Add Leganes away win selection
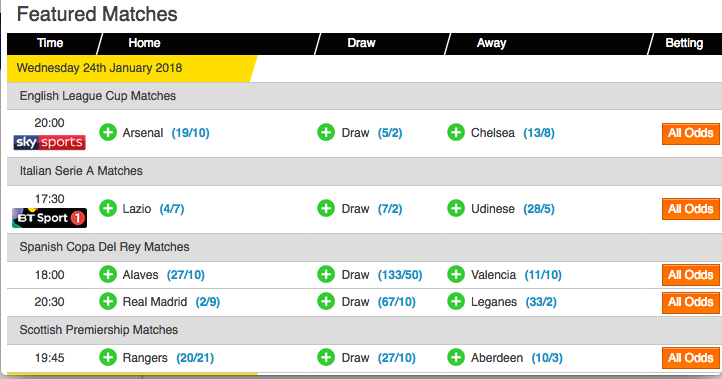 point(456,302)
